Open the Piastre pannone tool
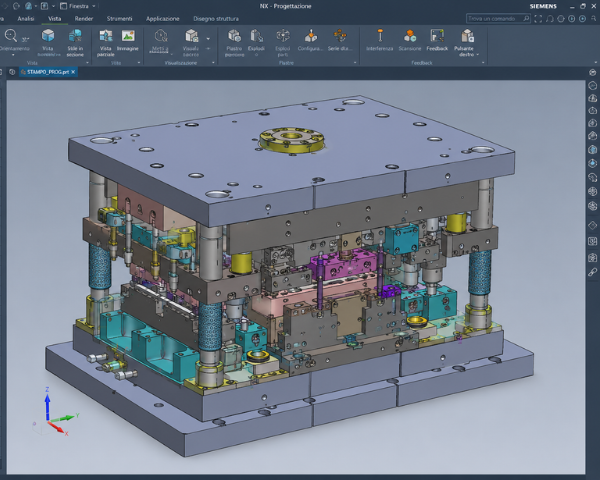 click(234, 36)
